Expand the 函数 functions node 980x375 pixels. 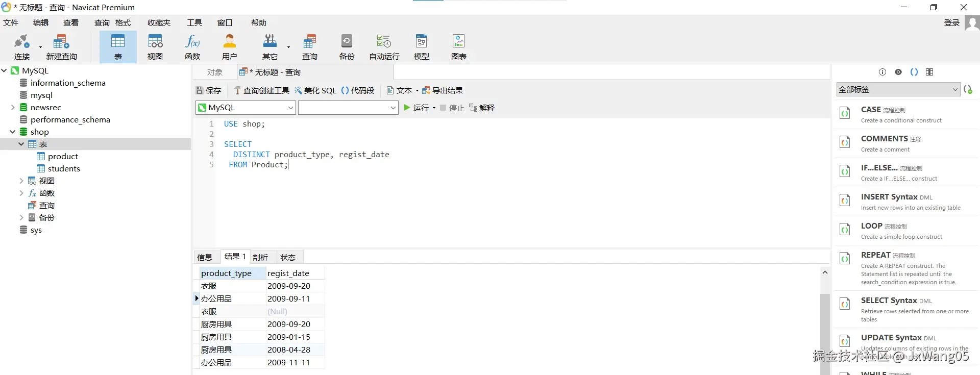pyautogui.click(x=21, y=193)
